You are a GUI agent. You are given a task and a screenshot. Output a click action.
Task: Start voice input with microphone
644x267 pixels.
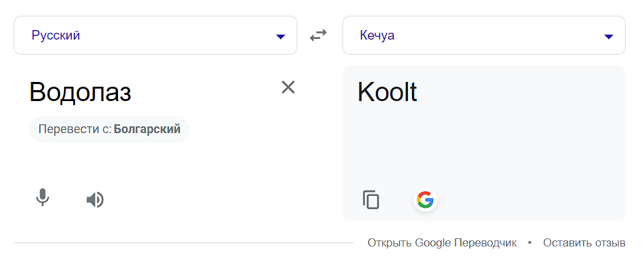[42, 197]
